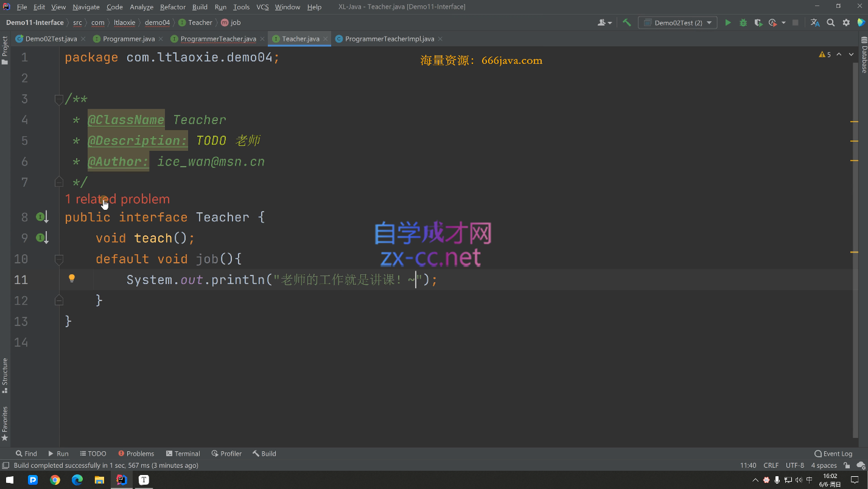Click the implementations gutter icon beside Teacher interface
The height and width of the screenshot is (489, 868).
[41, 217]
